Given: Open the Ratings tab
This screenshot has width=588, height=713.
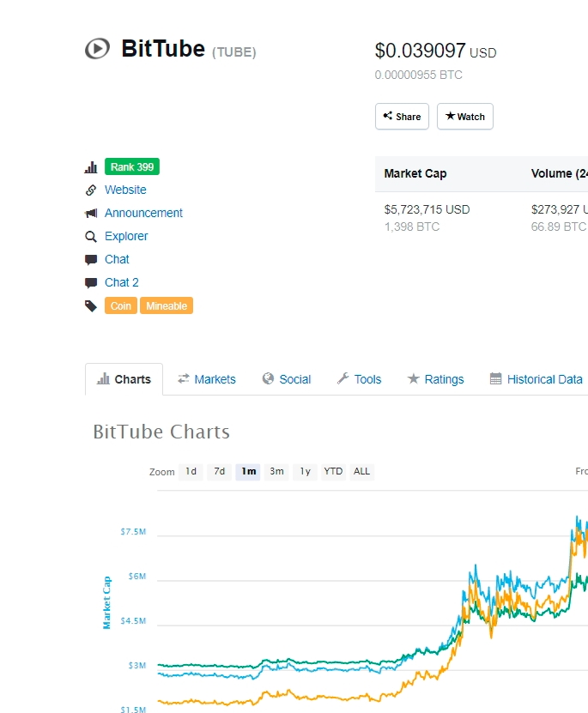Looking at the screenshot, I should [435, 379].
